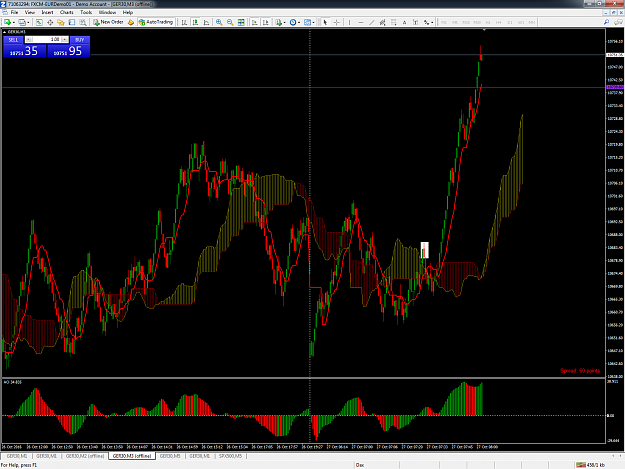Select the arrow cursor tool
625x469 pixels.
click(325, 22)
